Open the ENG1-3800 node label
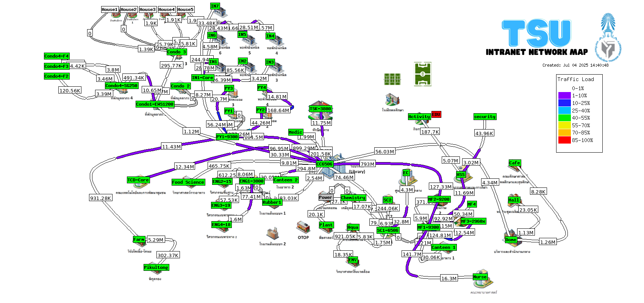This screenshot has height=303, width=644. coord(252,181)
